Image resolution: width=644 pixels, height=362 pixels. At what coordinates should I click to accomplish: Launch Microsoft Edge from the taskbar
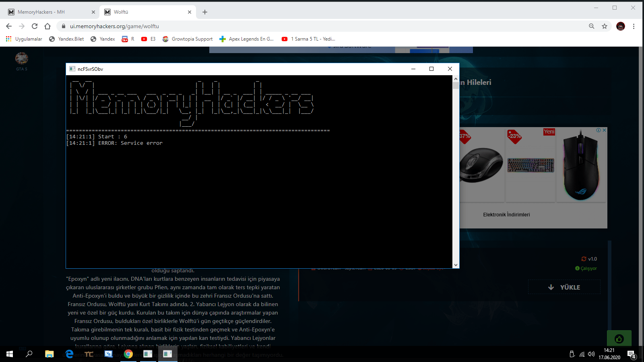[69, 354]
